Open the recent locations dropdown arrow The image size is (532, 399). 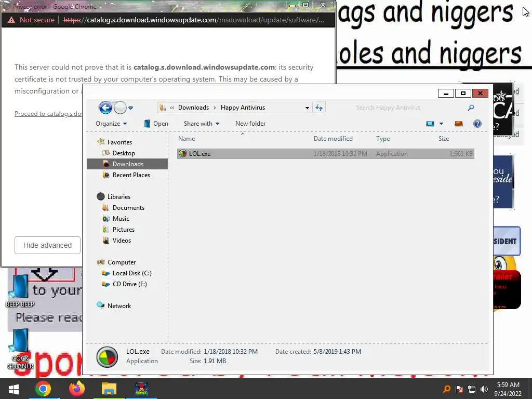(x=130, y=108)
